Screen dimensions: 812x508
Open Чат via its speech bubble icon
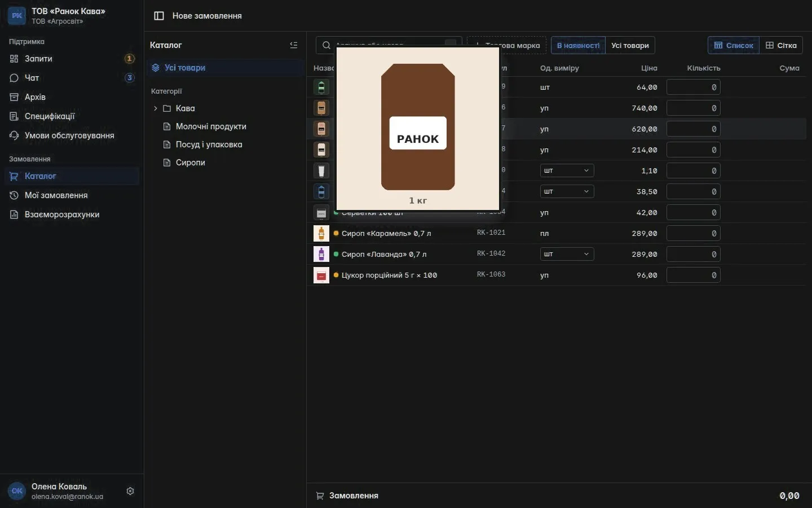(x=14, y=78)
